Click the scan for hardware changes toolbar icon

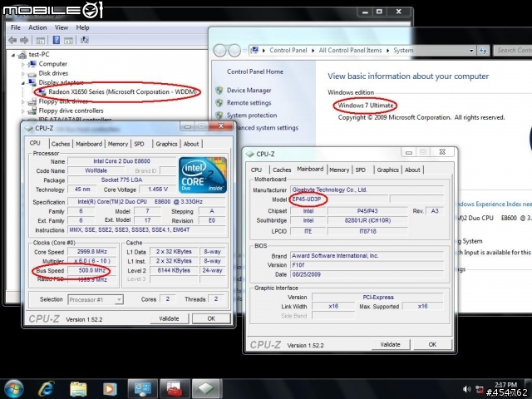click(x=85, y=40)
